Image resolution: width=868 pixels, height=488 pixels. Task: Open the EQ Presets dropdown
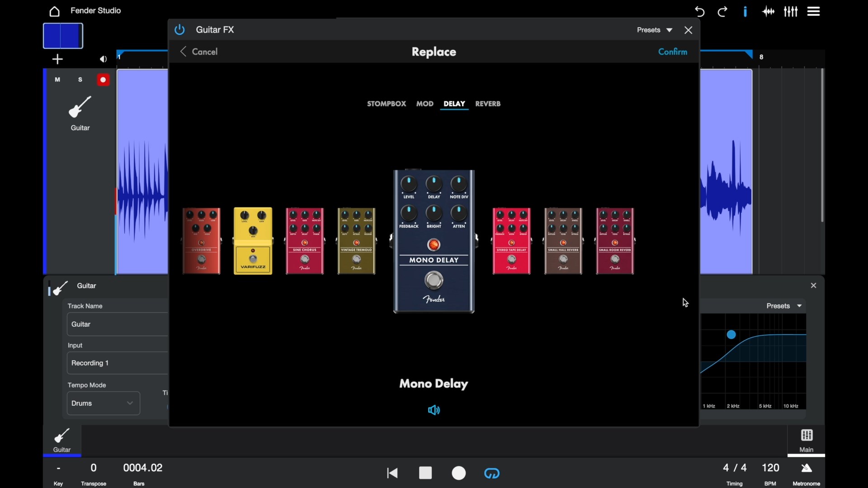click(x=784, y=306)
